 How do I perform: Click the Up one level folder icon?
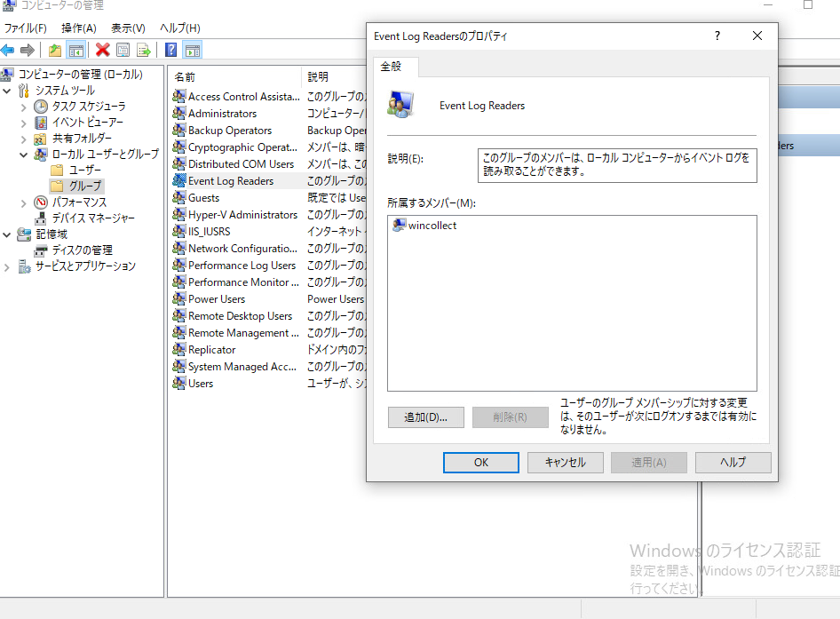pos(55,51)
